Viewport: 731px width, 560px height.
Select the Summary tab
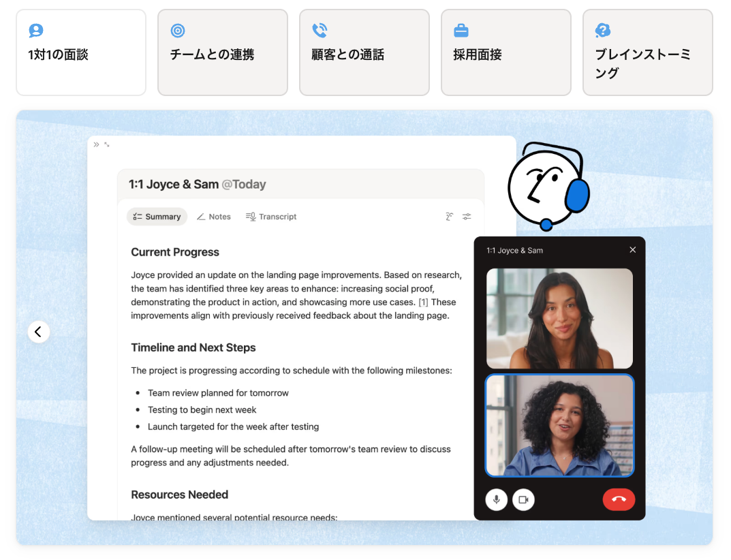[x=157, y=217]
